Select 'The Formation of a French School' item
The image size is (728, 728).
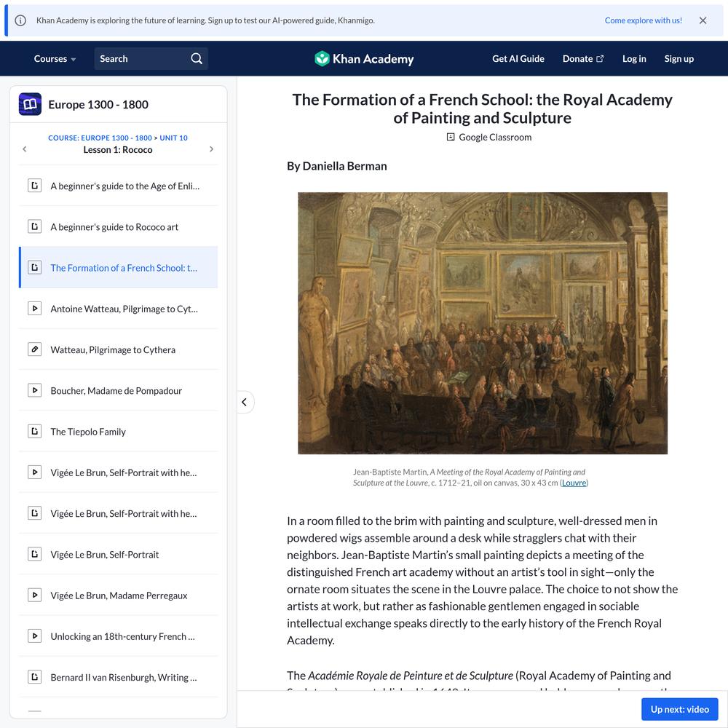pos(119,267)
